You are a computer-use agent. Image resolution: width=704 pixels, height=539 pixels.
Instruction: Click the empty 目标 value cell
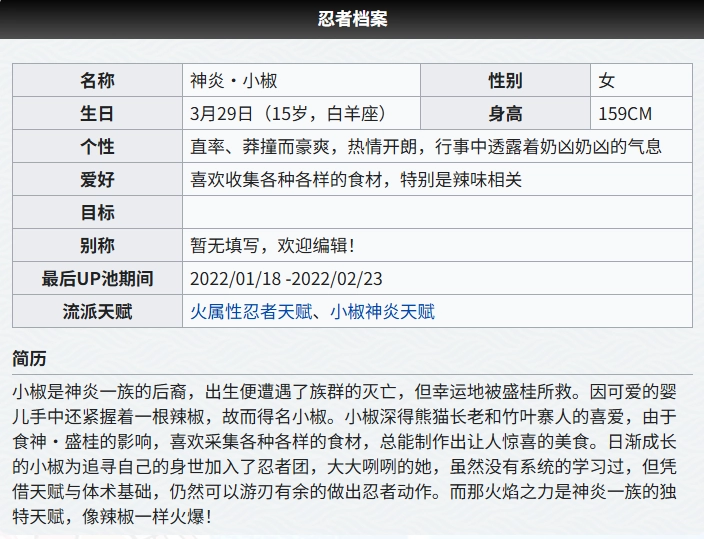pos(437,213)
